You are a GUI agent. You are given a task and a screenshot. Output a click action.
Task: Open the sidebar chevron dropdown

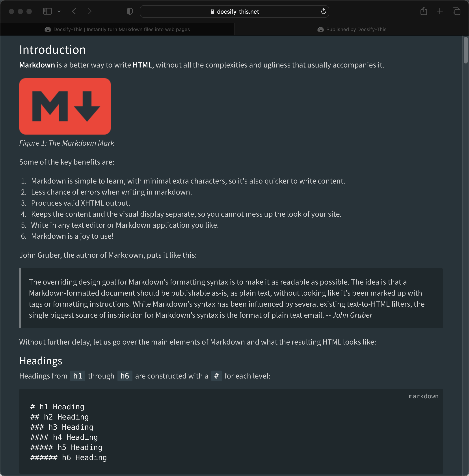(x=59, y=11)
